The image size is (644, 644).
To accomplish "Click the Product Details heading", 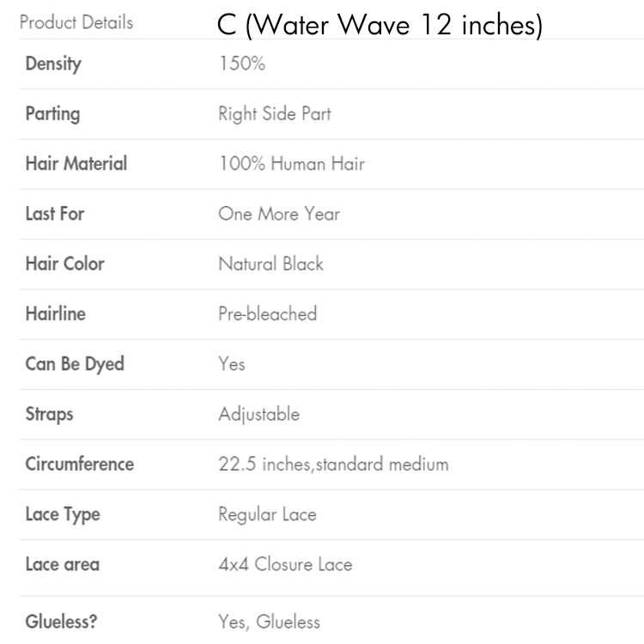I will click(x=76, y=23).
